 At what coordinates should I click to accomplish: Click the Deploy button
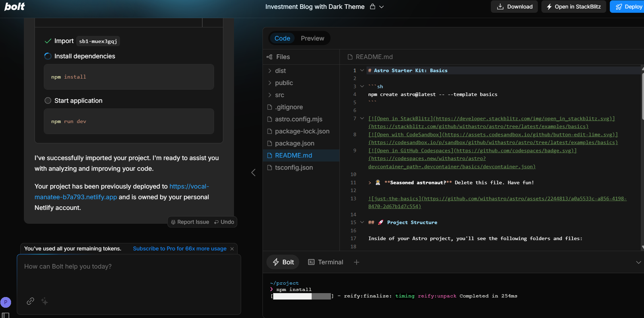pyautogui.click(x=627, y=6)
